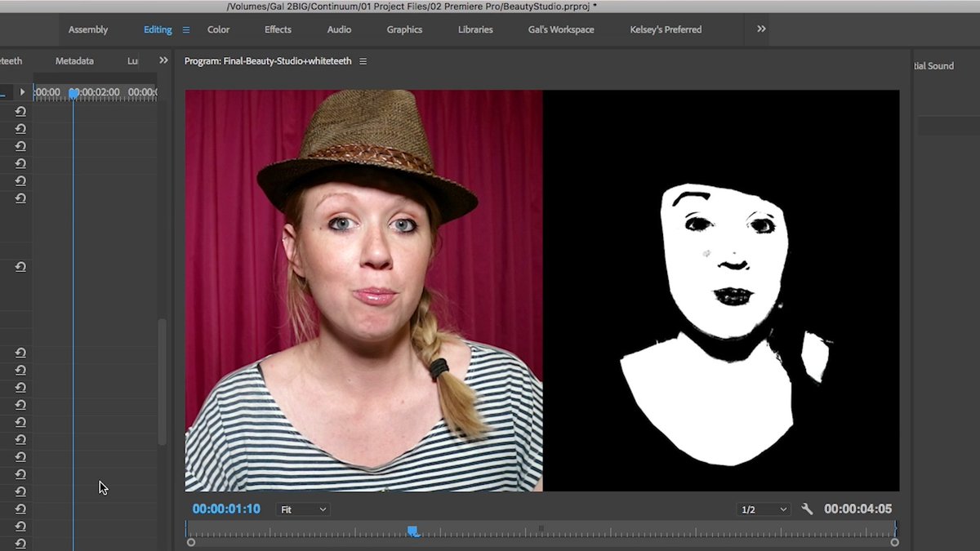Switch to the Color workspace
Viewport: 980px width, 551px height.
pyautogui.click(x=218, y=29)
